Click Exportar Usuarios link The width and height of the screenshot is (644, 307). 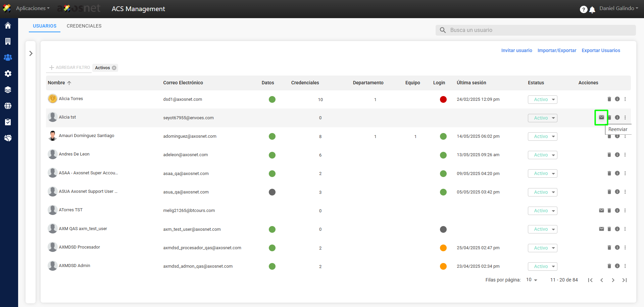tap(601, 50)
